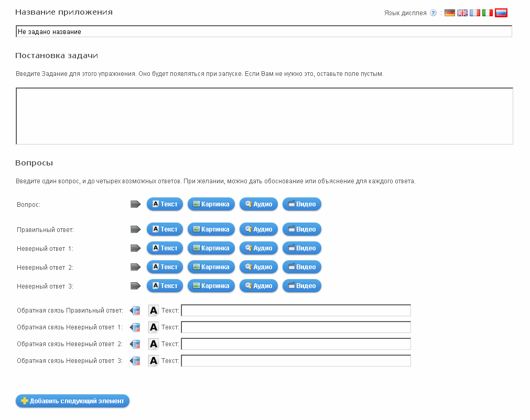Select Видео for Неверный ответ 1

[302, 248]
